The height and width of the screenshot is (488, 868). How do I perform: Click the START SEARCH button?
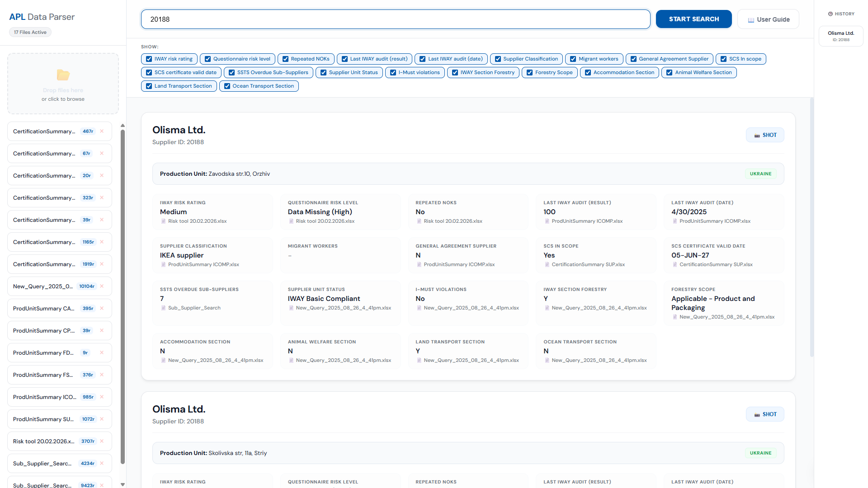tap(693, 19)
